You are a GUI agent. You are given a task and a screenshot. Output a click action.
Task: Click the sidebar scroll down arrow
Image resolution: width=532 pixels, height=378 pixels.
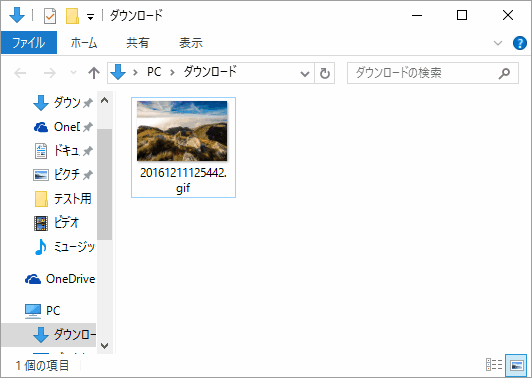coord(104,345)
